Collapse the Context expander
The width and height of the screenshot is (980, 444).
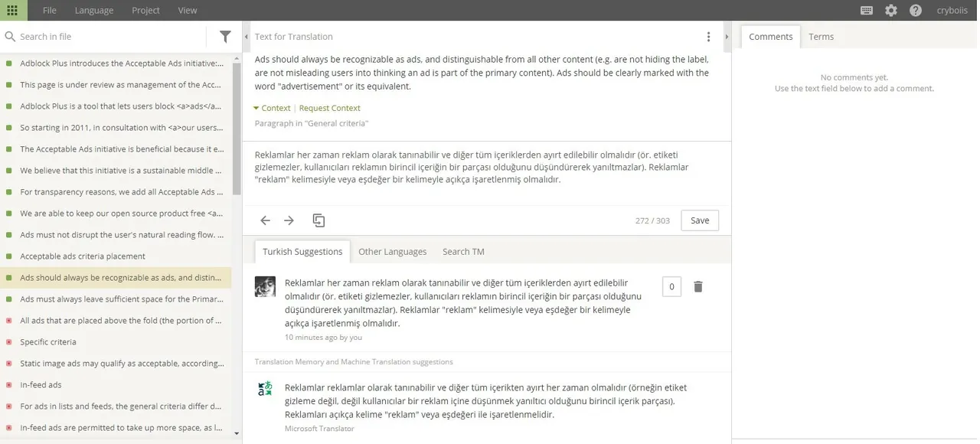(x=272, y=108)
